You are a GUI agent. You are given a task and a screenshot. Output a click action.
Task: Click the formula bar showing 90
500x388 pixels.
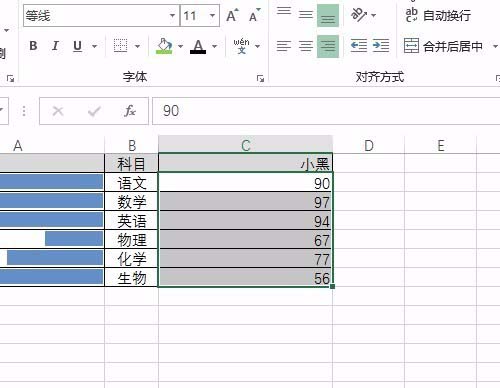coord(326,111)
